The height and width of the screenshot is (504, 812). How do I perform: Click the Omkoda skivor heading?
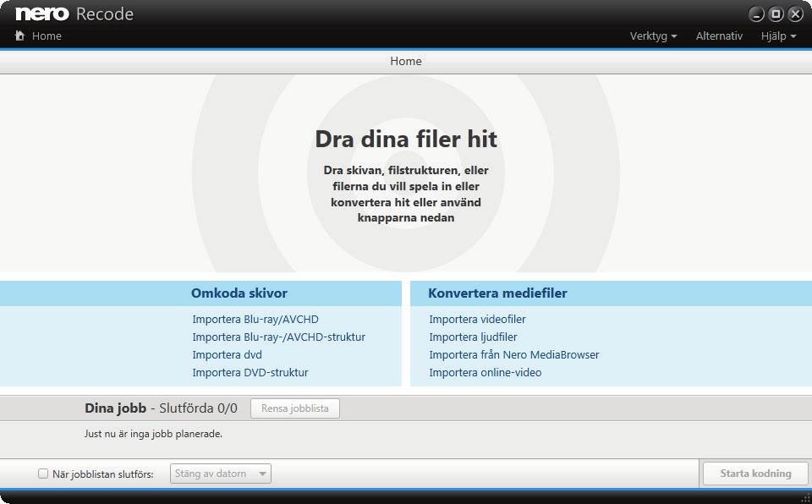click(x=239, y=293)
